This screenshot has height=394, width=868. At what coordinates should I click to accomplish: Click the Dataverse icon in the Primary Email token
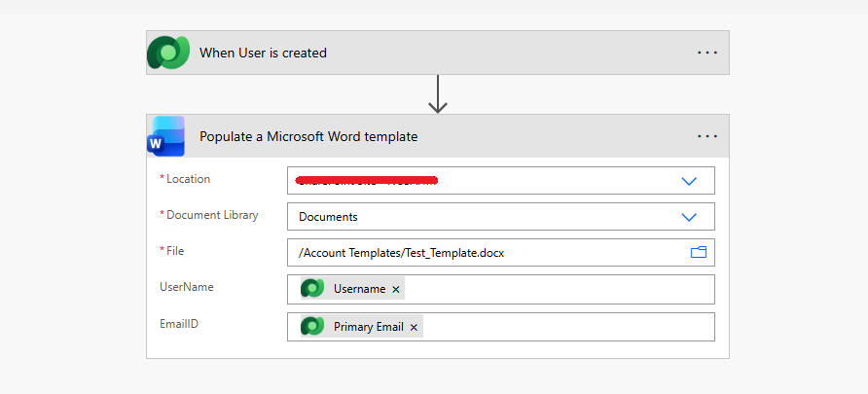312,326
